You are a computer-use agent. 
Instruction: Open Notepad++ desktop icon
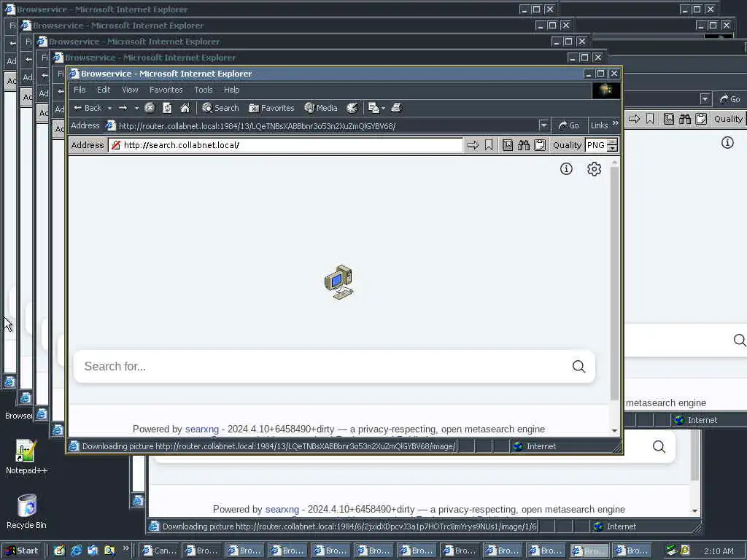click(x=26, y=456)
